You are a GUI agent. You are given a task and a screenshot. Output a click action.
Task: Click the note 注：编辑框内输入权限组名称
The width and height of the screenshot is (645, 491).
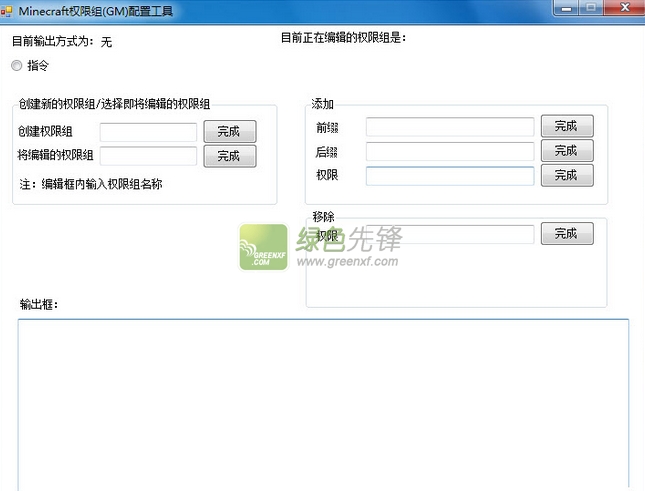(x=91, y=184)
